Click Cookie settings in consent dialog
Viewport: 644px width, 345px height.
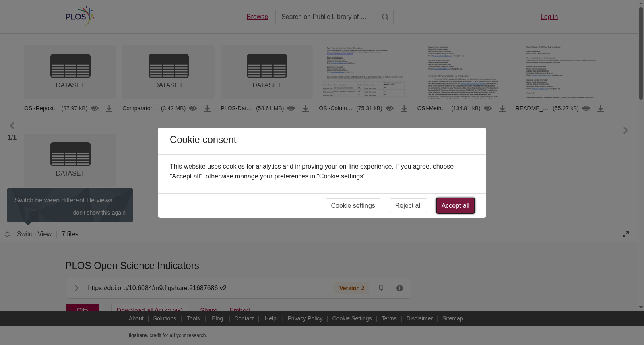[x=353, y=206]
